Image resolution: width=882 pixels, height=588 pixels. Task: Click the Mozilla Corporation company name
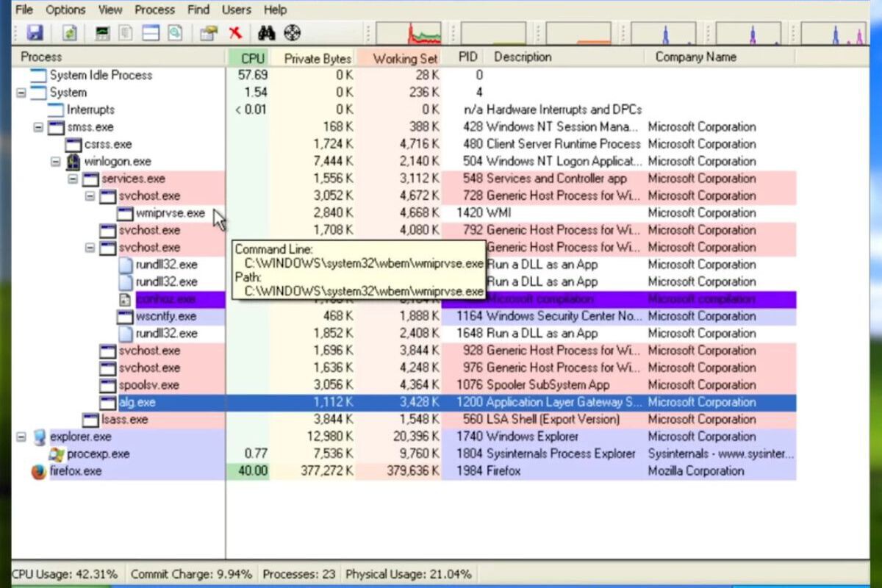click(695, 471)
